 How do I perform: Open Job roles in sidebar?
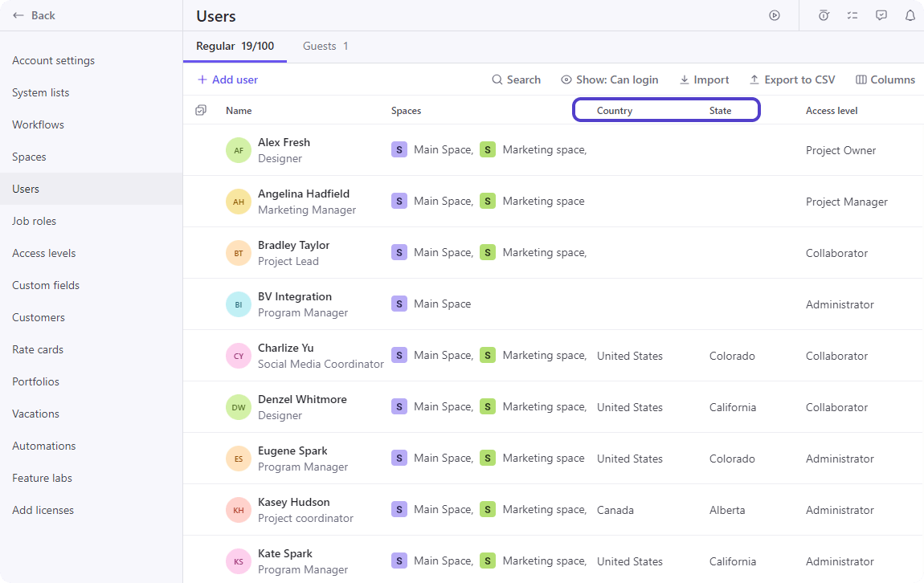pos(35,221)
